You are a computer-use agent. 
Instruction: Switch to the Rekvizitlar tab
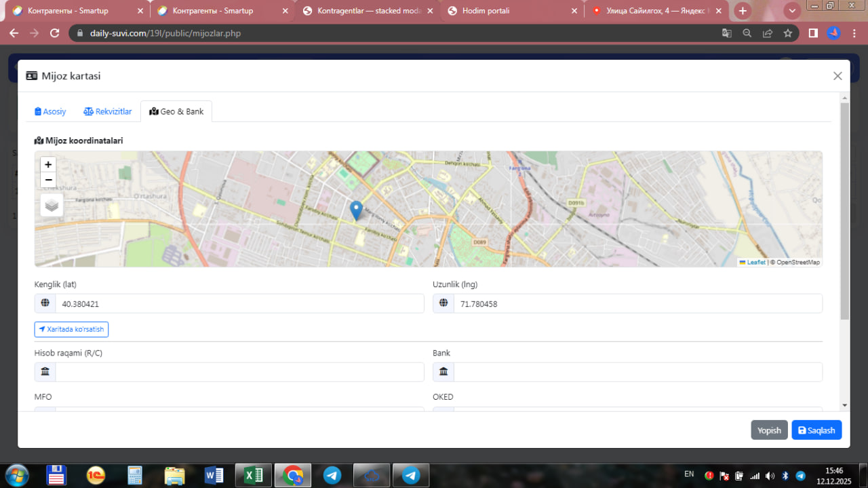click(108, 111)
